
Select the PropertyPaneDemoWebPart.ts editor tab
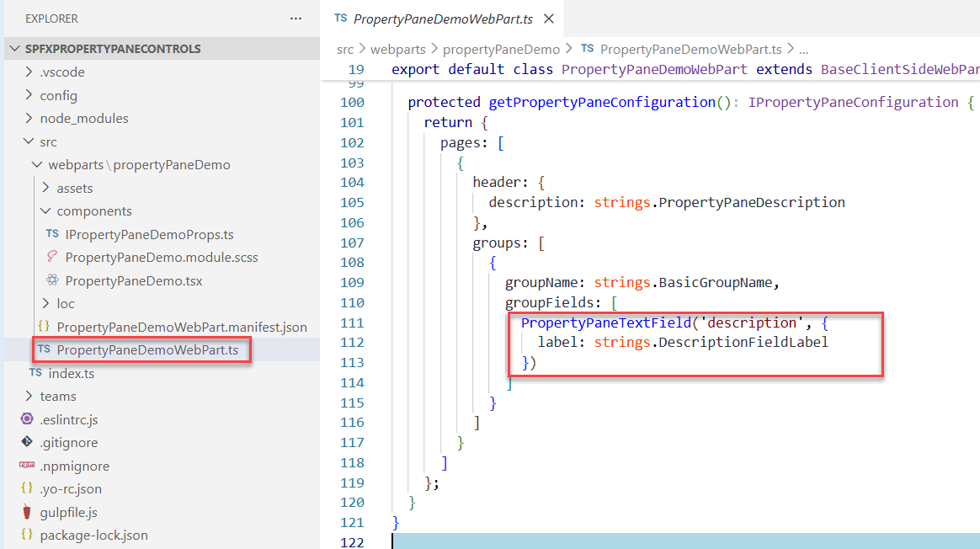(443, 19)
